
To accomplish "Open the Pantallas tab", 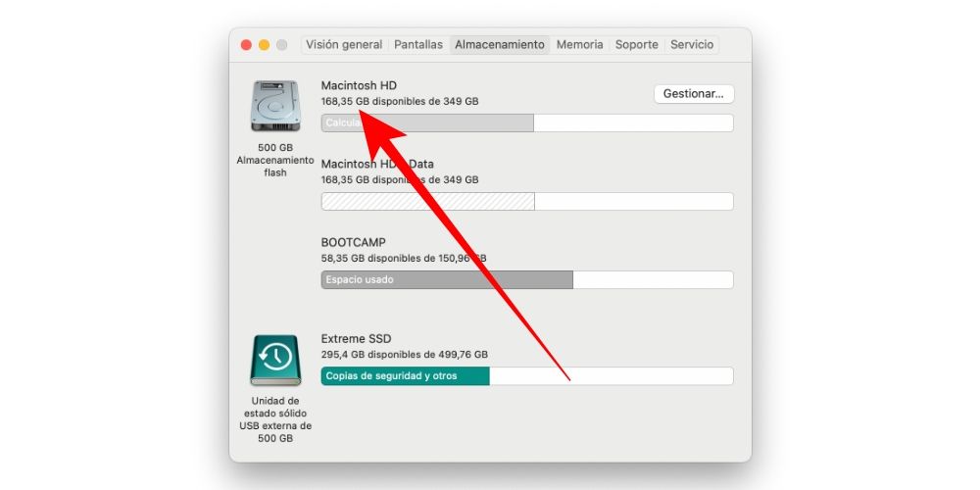I will (x=418, y=45).
